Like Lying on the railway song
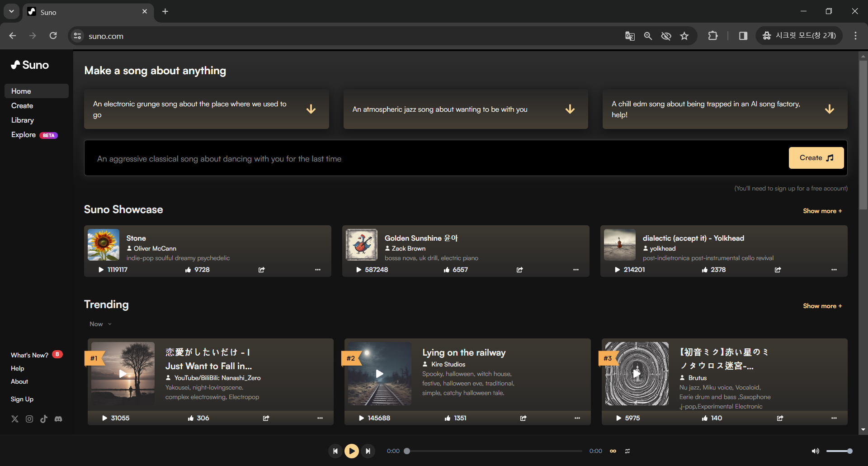This screenshot has height=466, width=868. (x=448, y=418)
